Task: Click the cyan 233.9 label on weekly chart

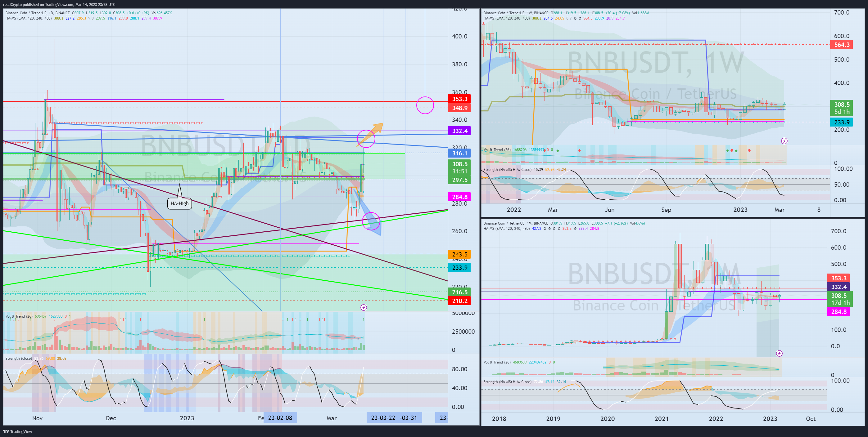Action: (841, 122)
